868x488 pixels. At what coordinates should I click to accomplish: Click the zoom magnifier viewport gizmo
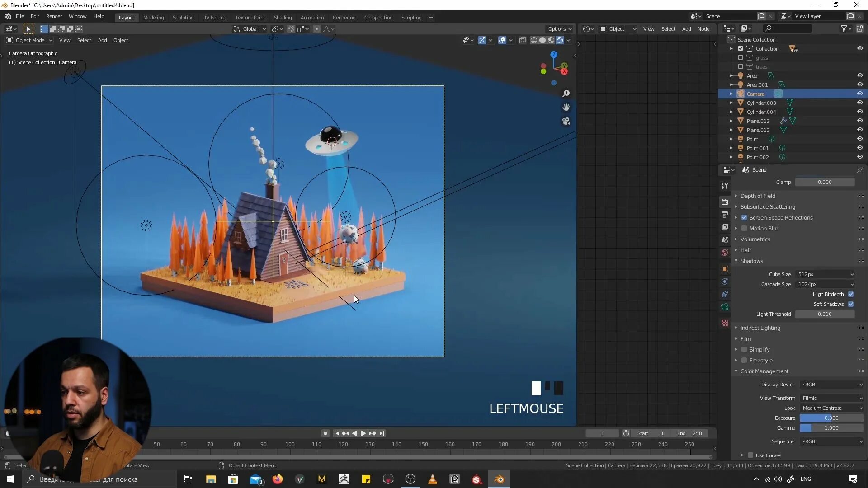point(566,94)
